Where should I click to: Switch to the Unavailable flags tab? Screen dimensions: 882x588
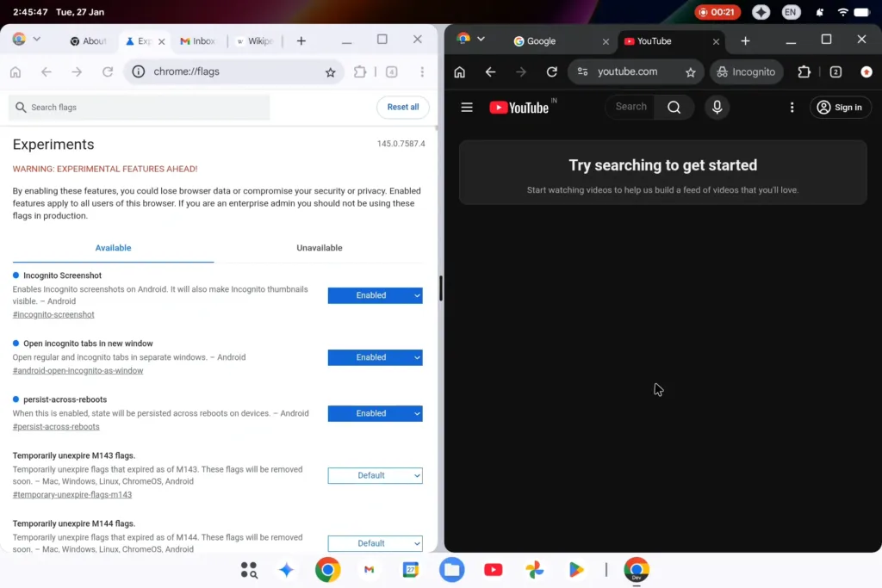pos(319,248)
